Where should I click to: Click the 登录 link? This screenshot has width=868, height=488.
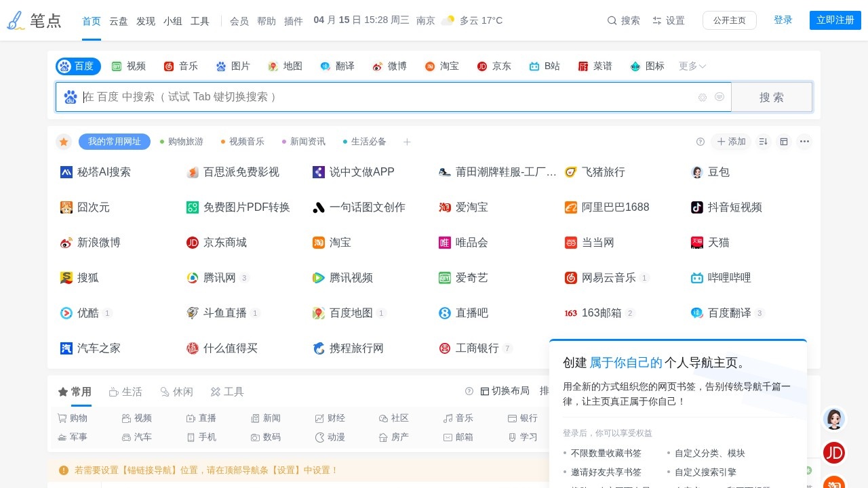click(x=783, y=20)
